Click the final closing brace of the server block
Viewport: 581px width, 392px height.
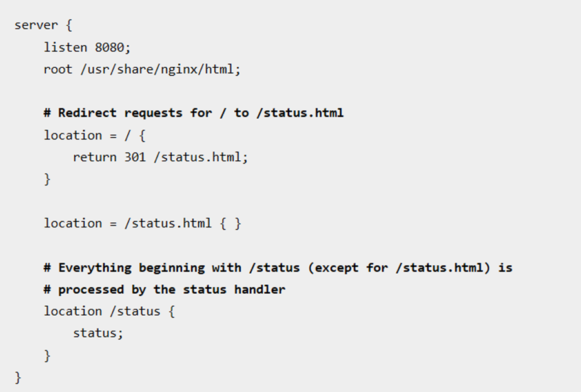[18, 377]
